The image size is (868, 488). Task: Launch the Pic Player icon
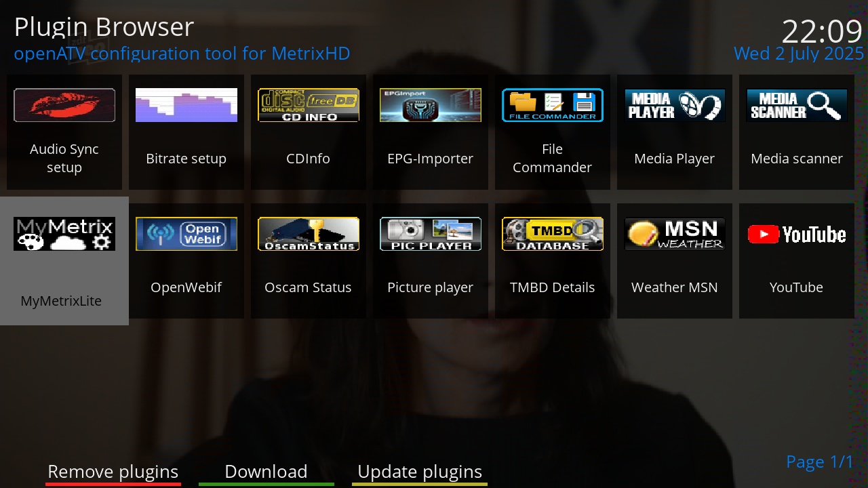(431, 234)
